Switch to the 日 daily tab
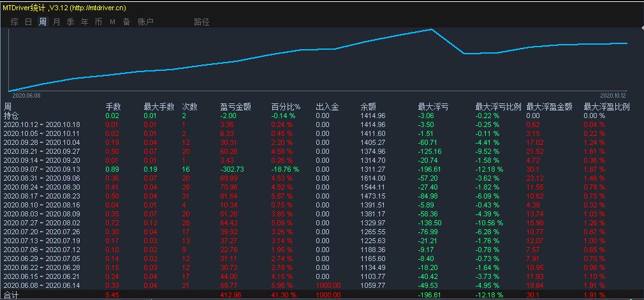Screen dimensions: 644x300 (28, 22)
